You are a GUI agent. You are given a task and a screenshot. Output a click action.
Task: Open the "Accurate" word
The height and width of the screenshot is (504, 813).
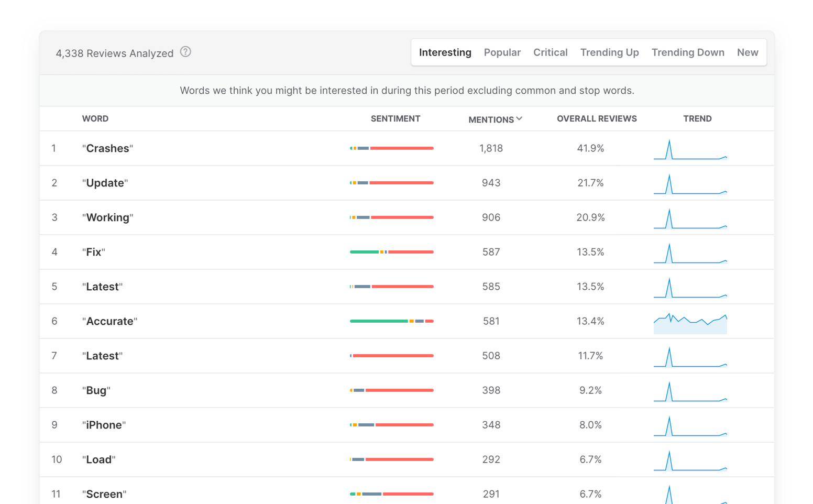click(109, 321)
